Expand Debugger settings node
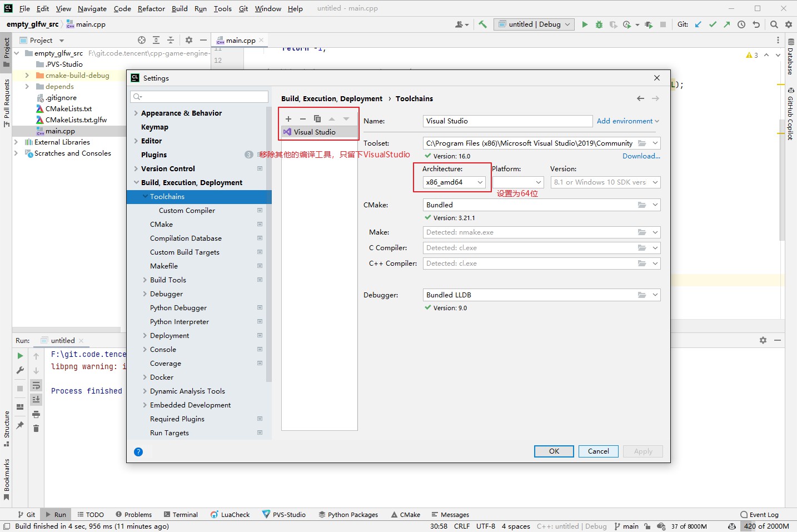The width and height of the screenshot is (797, 532). tap(145, 294)
